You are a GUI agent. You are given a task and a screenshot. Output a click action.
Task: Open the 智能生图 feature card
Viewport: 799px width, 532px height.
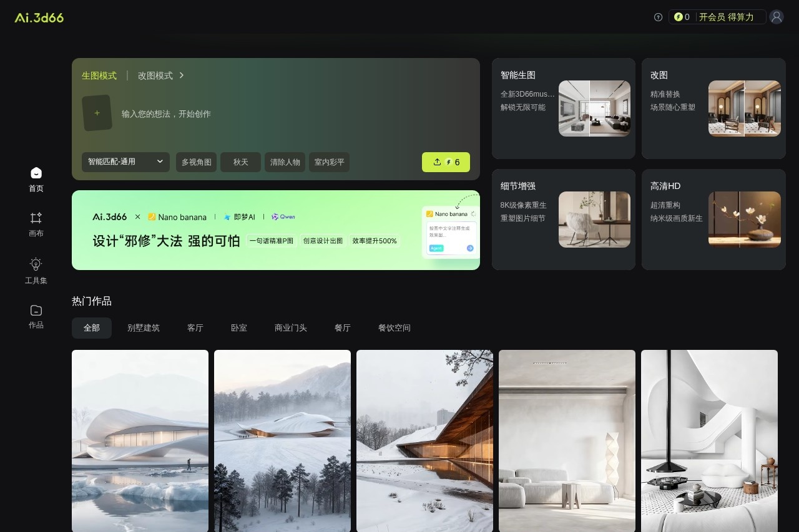click(x=563, y=109)
